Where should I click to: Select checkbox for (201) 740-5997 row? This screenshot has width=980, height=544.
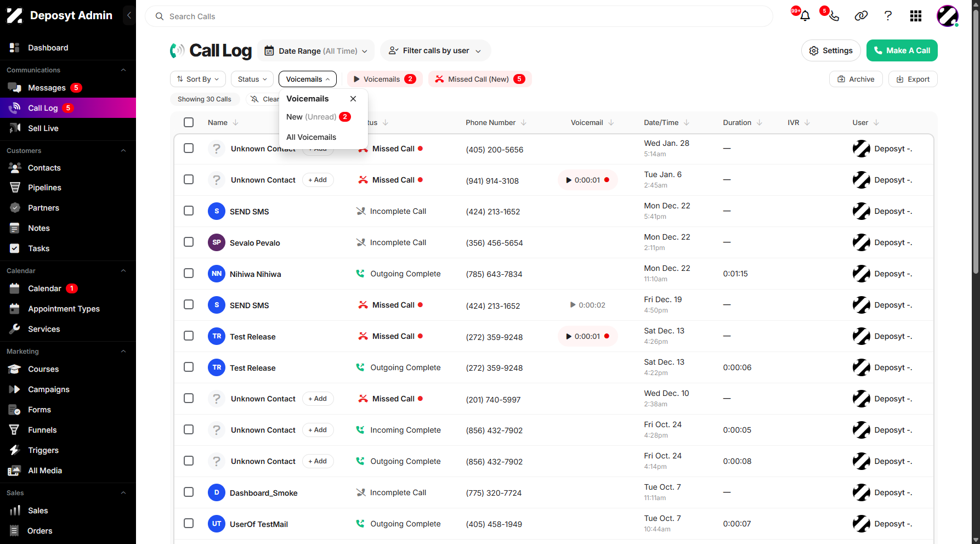click(189, 398)
